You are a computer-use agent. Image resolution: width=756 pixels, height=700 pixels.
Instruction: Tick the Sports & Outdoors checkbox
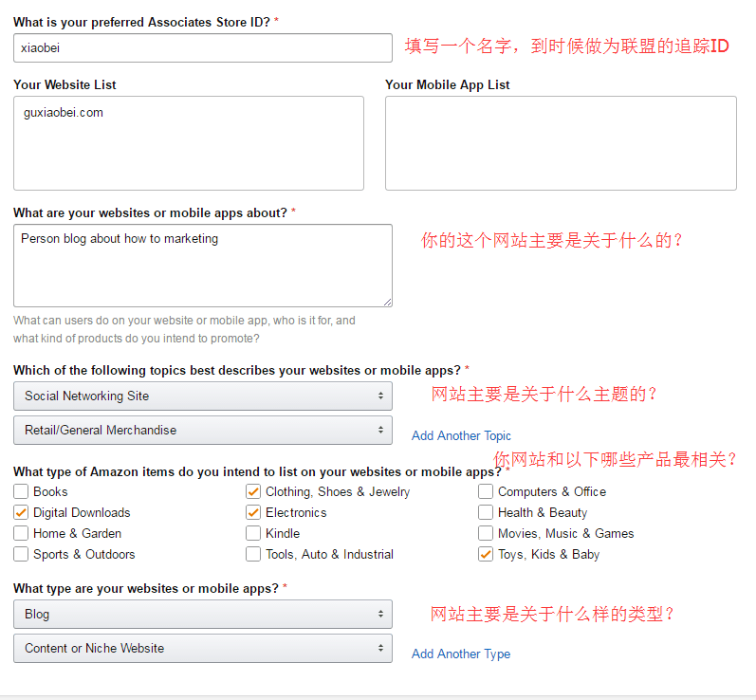(21, 554)
